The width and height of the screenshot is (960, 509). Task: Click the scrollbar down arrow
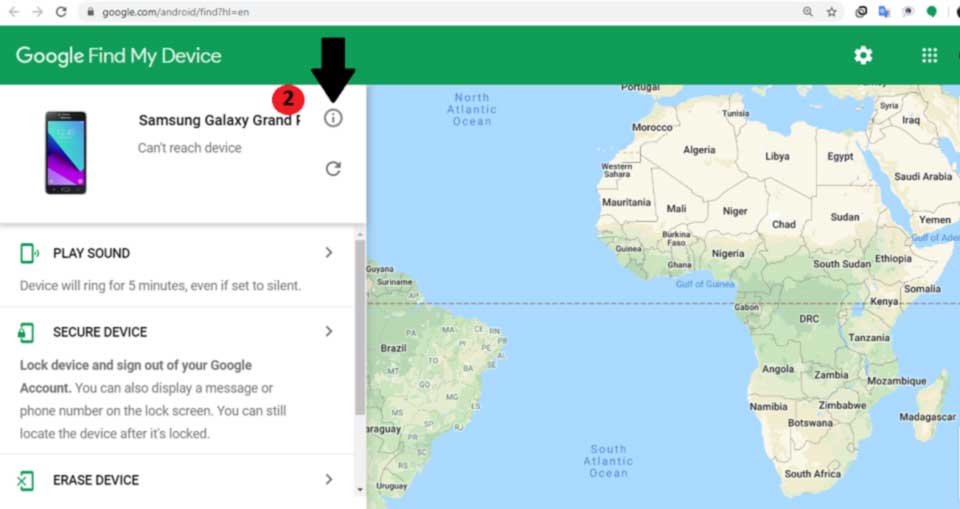pyautogui.click(x=360, y=489)
